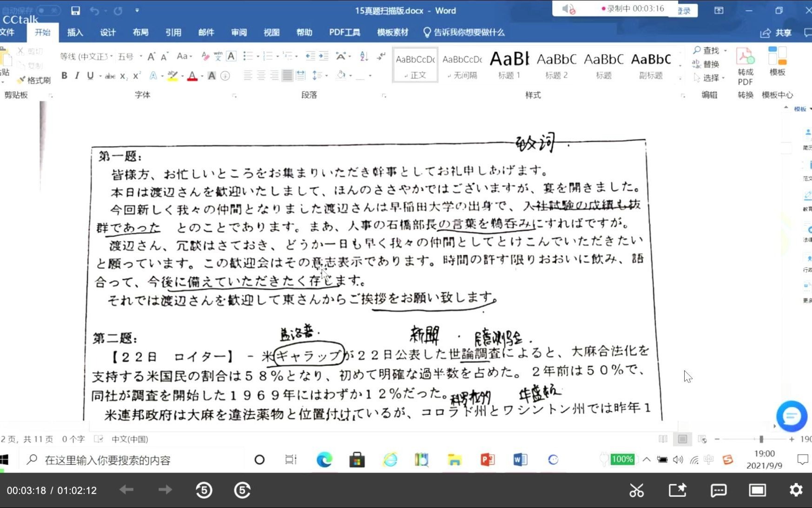Click the blue chat bubble icon
Viewport: 812px width, 508px height.
click(792, 416)
